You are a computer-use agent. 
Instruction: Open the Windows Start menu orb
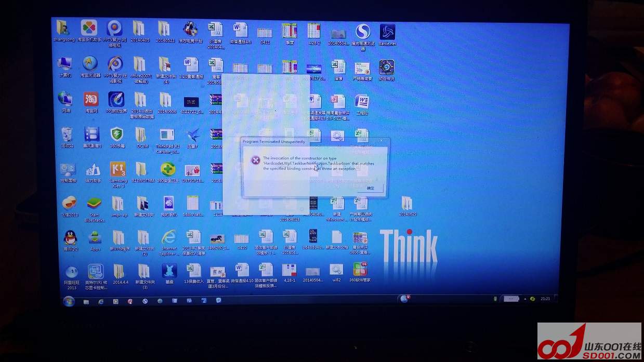click(69, 301)
